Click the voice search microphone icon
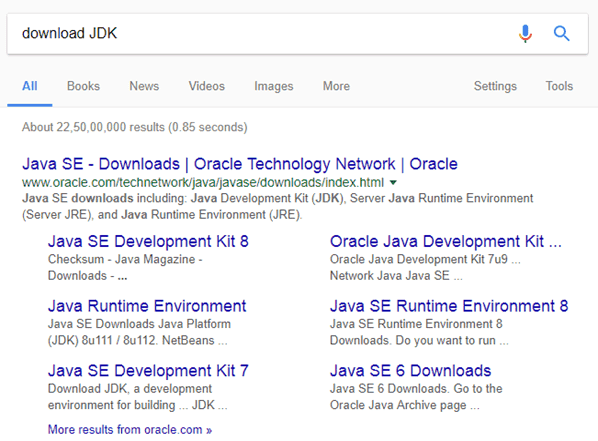The width and height of the screenshot is (598, 441). click(525, 34)
